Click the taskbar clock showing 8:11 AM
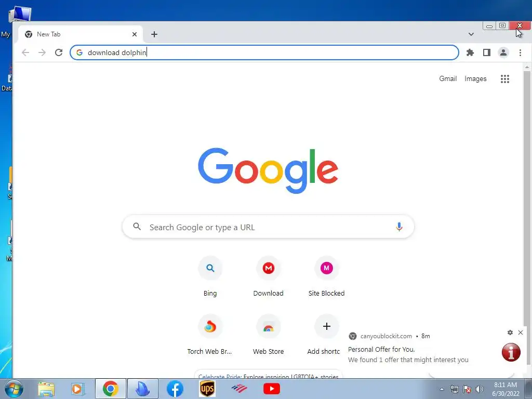The height and width of the screenshot is (399, 532). (506, 389)
